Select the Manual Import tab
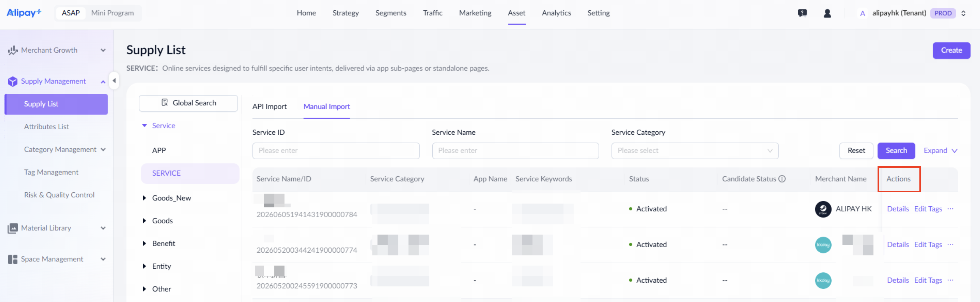 (326, 107)
